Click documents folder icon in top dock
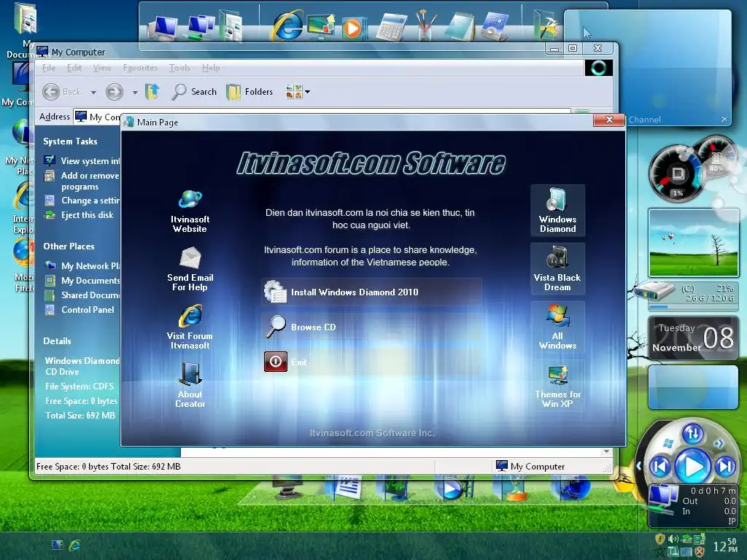Viewport: 747px width, 560px height. pyautogui.click(x=231, y=26)
